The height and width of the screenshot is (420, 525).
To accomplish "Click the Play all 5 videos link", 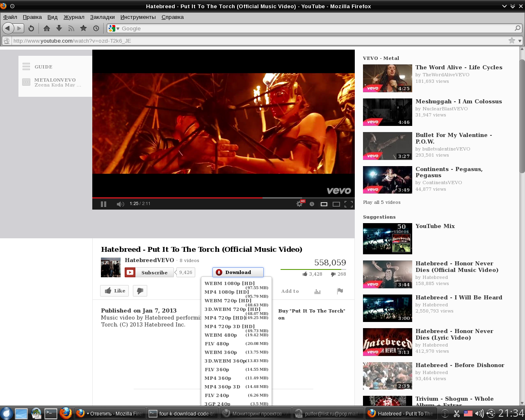I will [382, 202].
